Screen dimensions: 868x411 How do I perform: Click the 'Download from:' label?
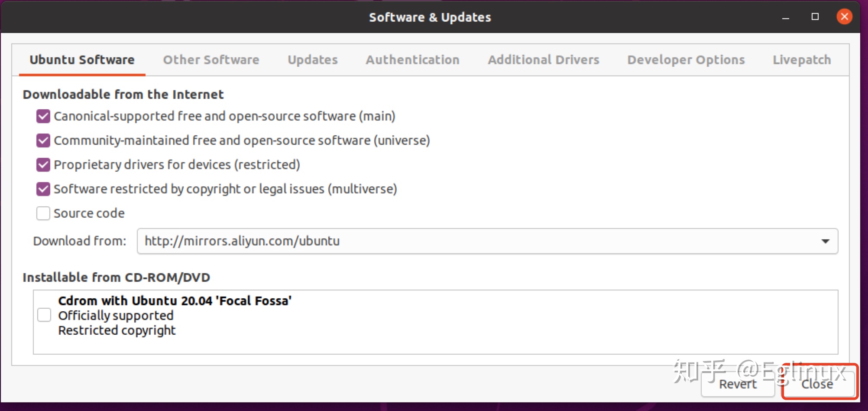(80, 241)
